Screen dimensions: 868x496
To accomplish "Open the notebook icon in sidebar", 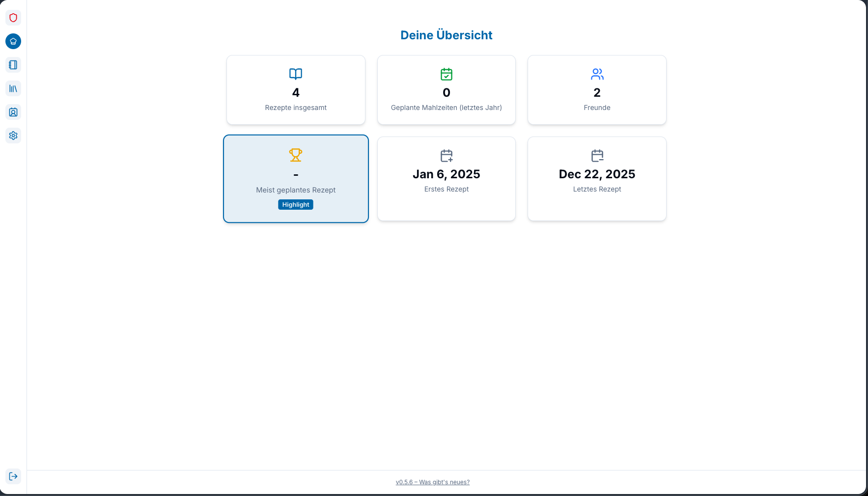I will point(13,65).
